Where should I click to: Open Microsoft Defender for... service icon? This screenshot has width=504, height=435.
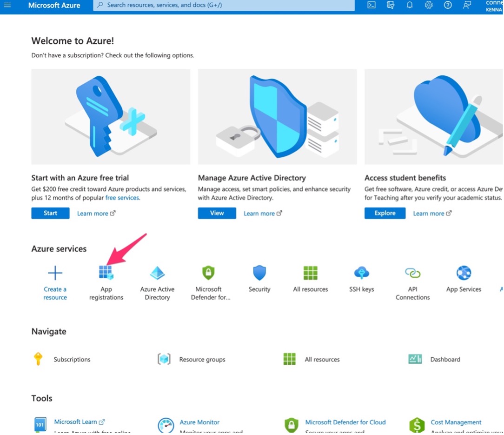point(208,273)
